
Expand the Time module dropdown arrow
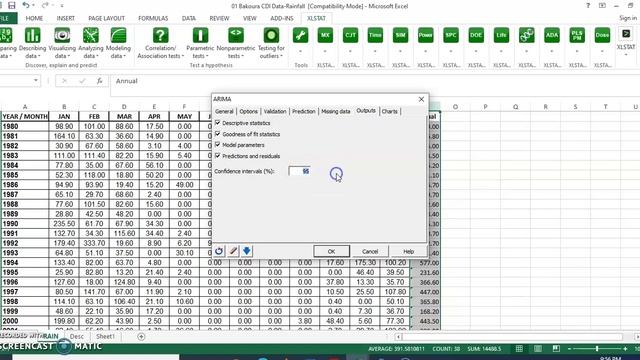375,52
